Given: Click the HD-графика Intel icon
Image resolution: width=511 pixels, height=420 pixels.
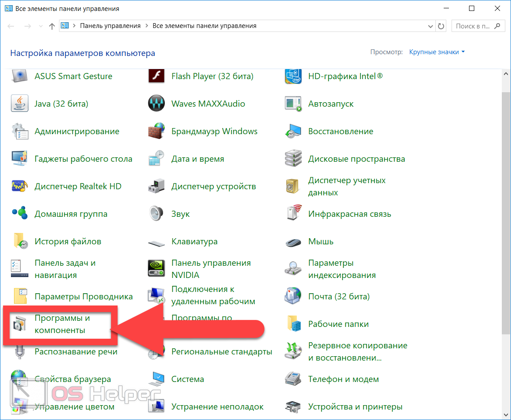Looking at the screenshot, I should tap(293, 76).
